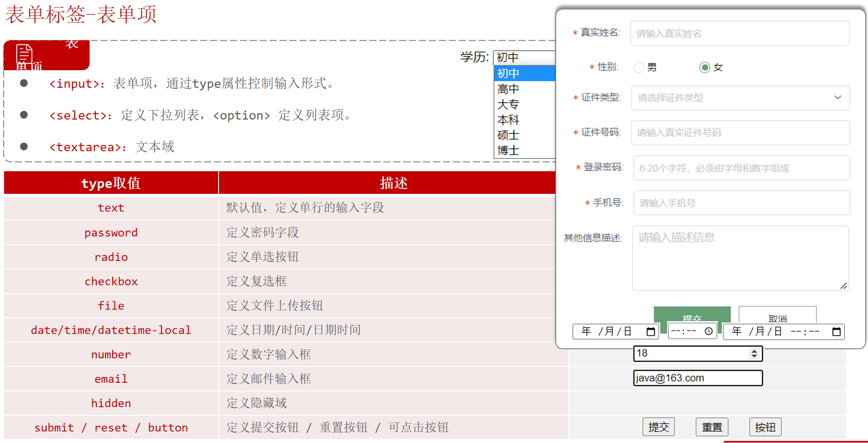Click the document icon on the red badge
This screenshot has height=443, width=868.
coord(24,53)
